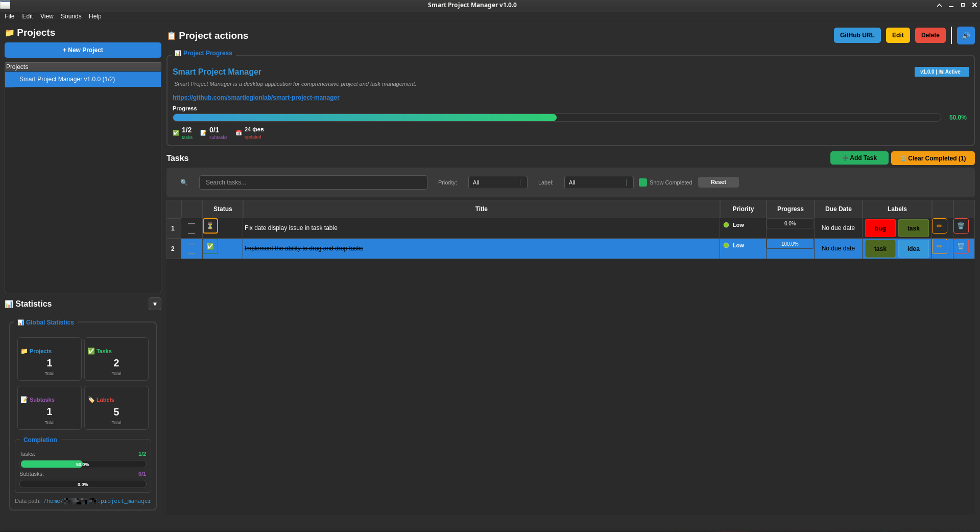
Task: Click the + New Project button
Action: [83, 50]
